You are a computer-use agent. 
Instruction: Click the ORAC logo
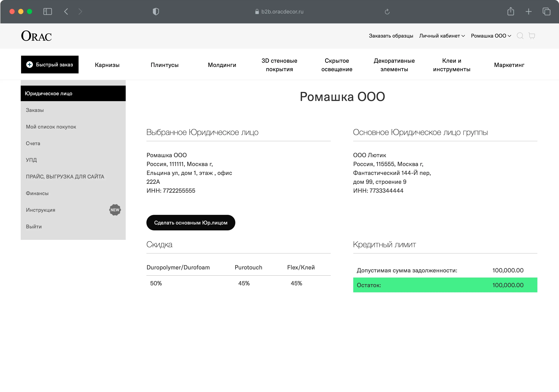coord(36,36)
